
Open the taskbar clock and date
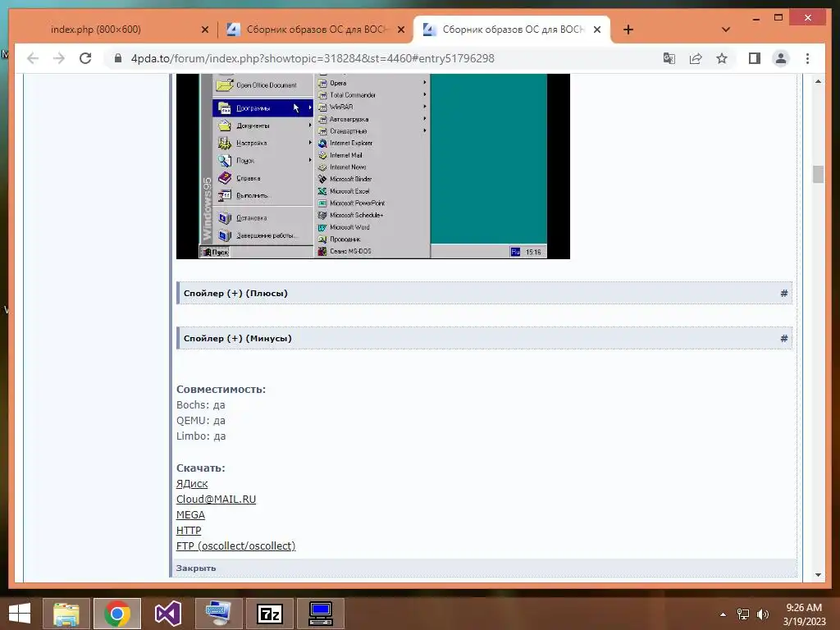point(804,614)
